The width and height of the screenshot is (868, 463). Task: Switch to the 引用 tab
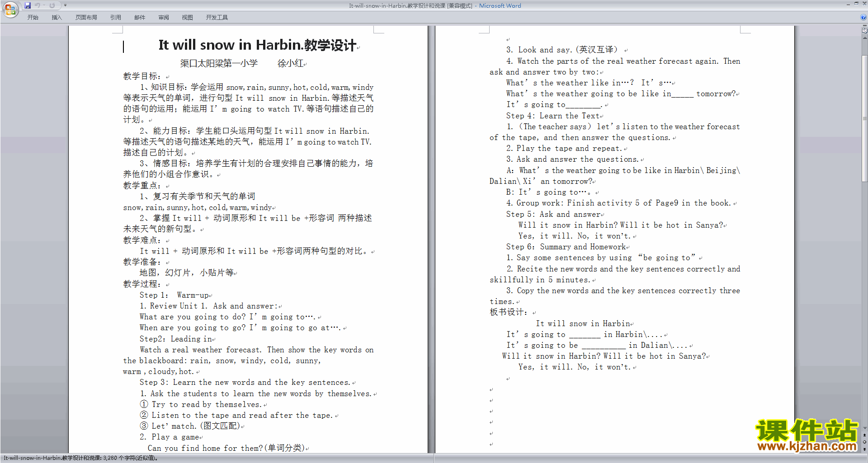pyautogui.click(x=115, y=18)
